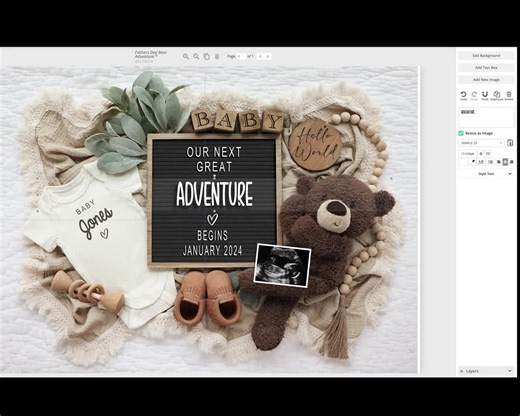Pick a color with the eyedropper icon
Screen dimensions: 520x416
(473, 162)
